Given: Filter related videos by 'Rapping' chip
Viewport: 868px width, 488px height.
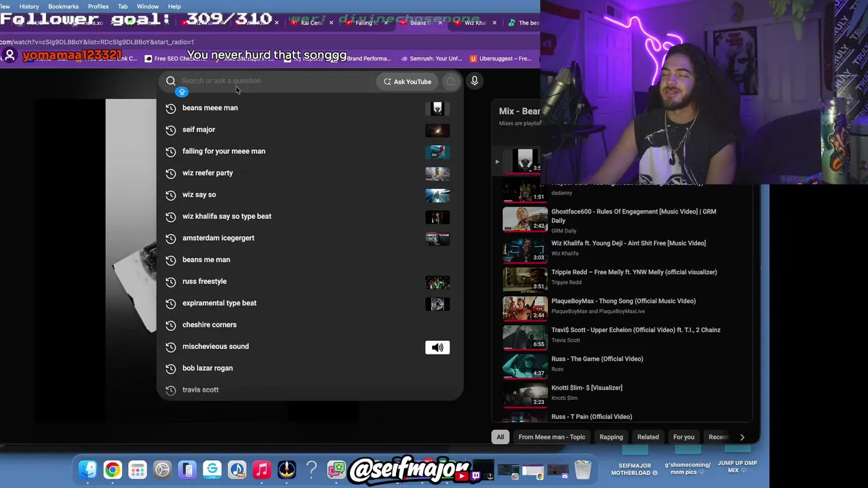Looking at the screenshot, I should (611, 437).
